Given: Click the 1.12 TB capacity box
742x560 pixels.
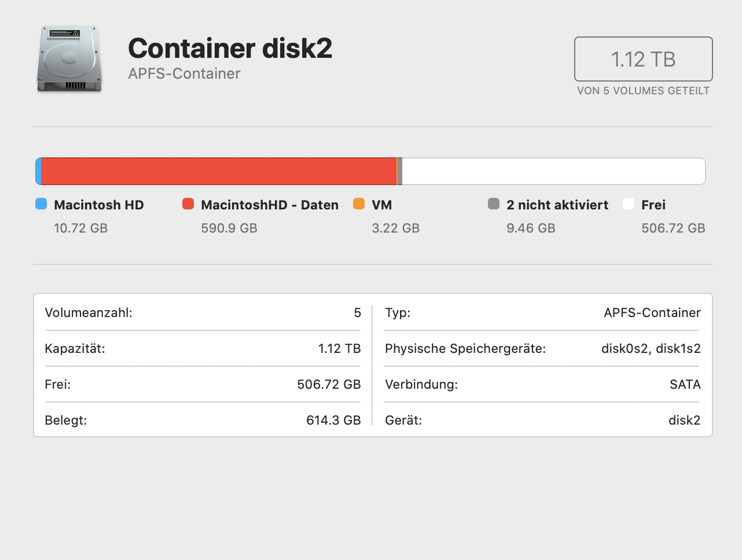Looking at the screenshot, I should tap(643, 59).
